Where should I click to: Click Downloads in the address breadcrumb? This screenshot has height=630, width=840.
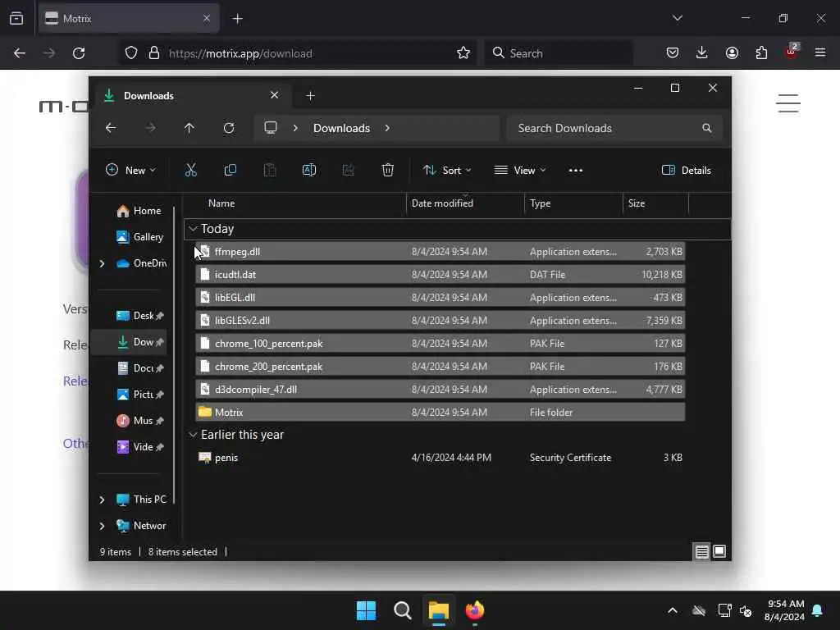(341, 128)
